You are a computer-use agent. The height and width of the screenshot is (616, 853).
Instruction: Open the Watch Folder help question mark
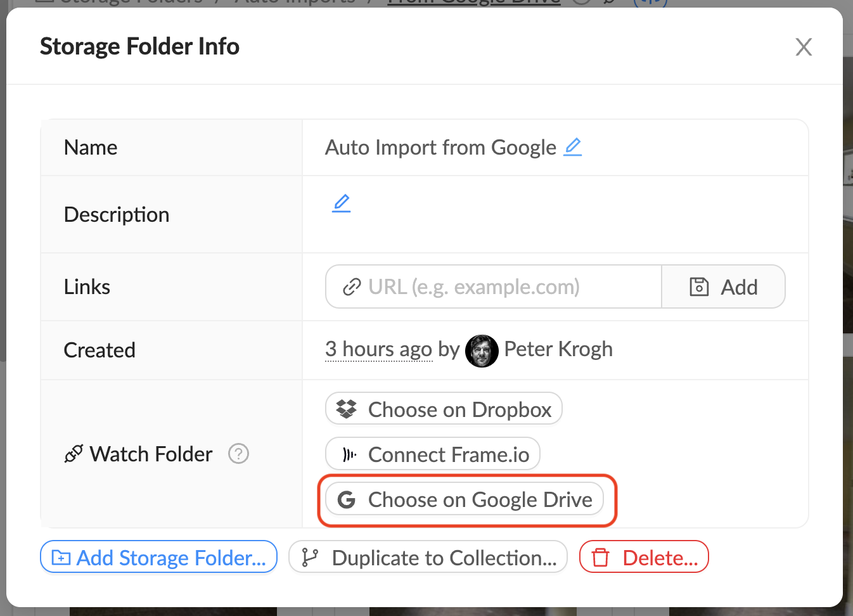point(238,454)
